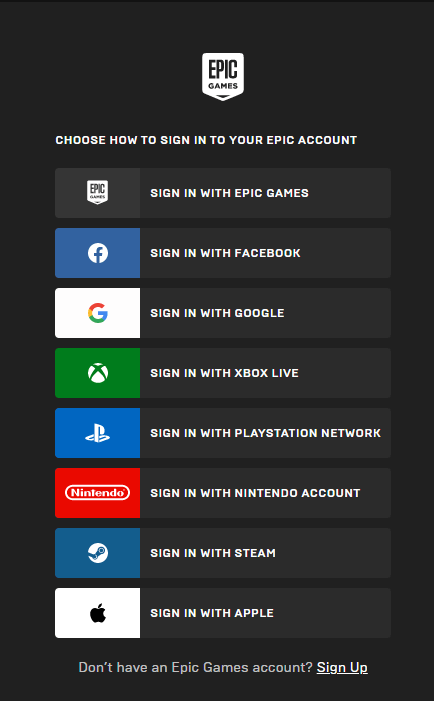Select Sign In With Facebook text
This screenshot has width=434, height=701.
click(x=225, y=253)
